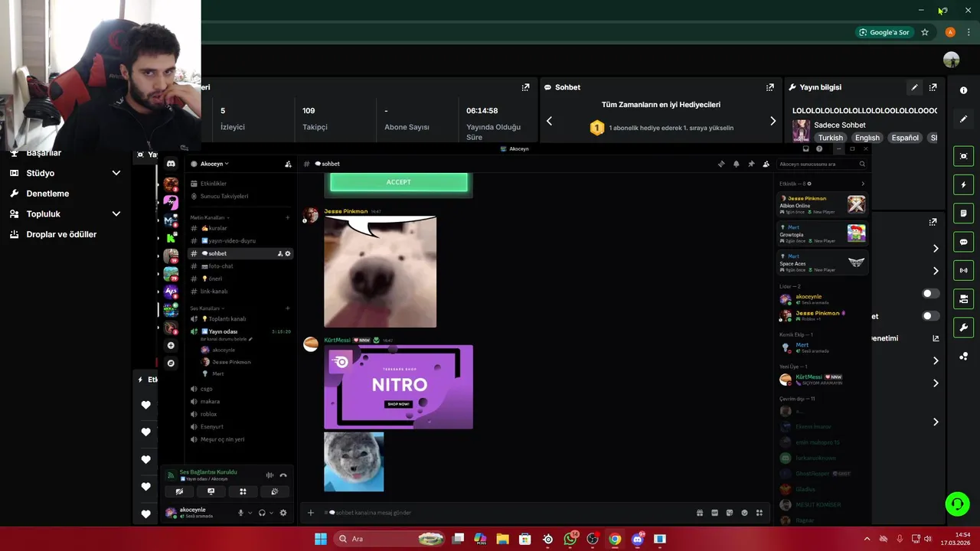The height and width of the screenshot is (551, 980).
Task: Pop out the Yayın bilgisi panel
Action: pos(933,87)
